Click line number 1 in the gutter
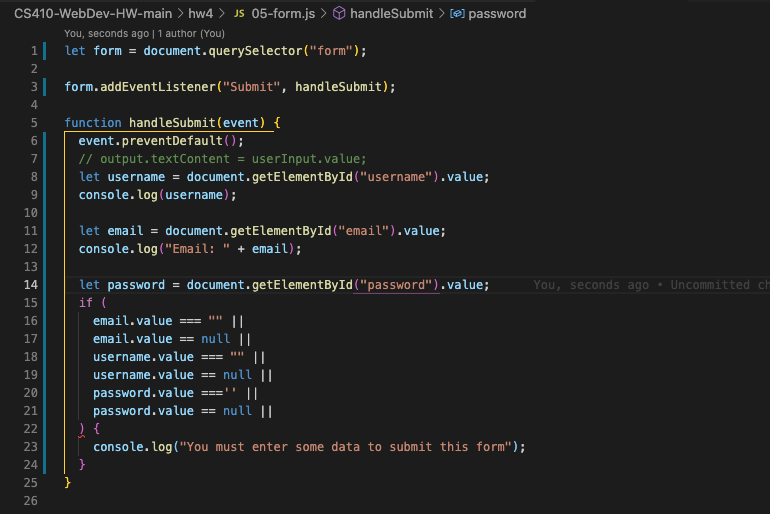The image size is (770, 514). [x=34, y=51]
